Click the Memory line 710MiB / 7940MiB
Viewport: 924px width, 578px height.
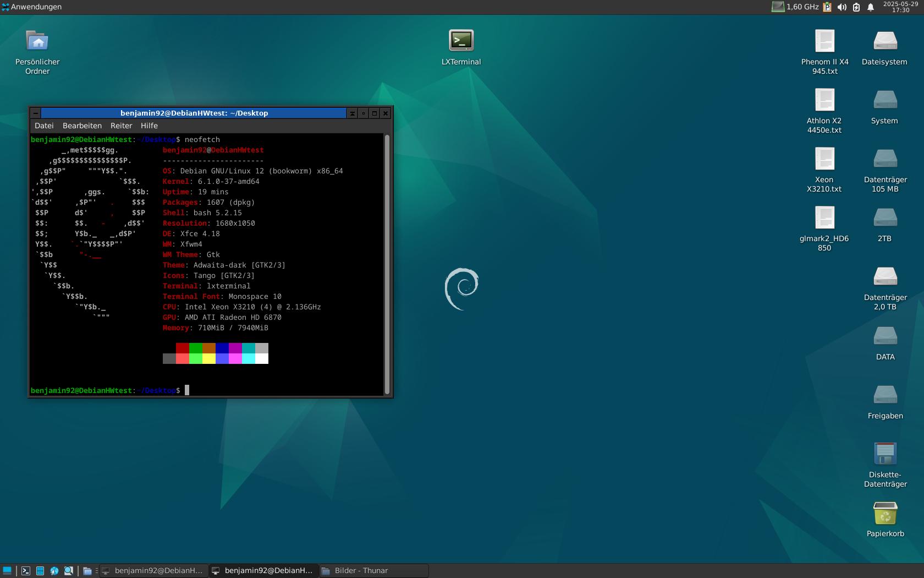pyautogui.click(x=215, y=328)
